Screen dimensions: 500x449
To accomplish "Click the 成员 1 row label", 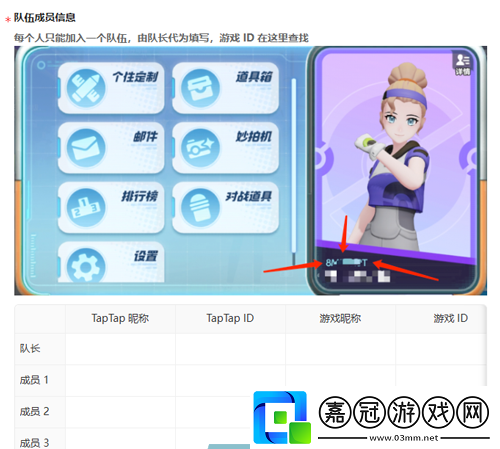I will pyautogui.click(x=34, y=380).
